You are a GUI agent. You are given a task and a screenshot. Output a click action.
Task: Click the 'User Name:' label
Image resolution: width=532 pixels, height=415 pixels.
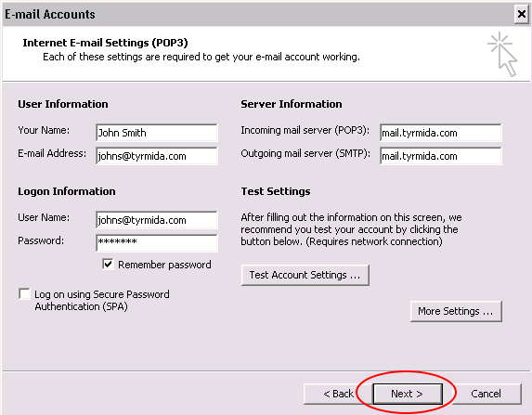pos(44,217)
